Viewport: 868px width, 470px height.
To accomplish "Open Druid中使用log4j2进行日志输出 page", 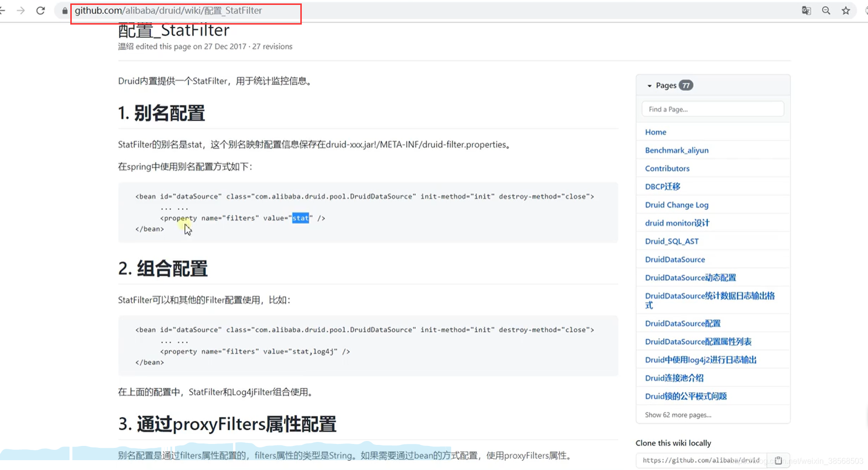I will click(700, 359).
